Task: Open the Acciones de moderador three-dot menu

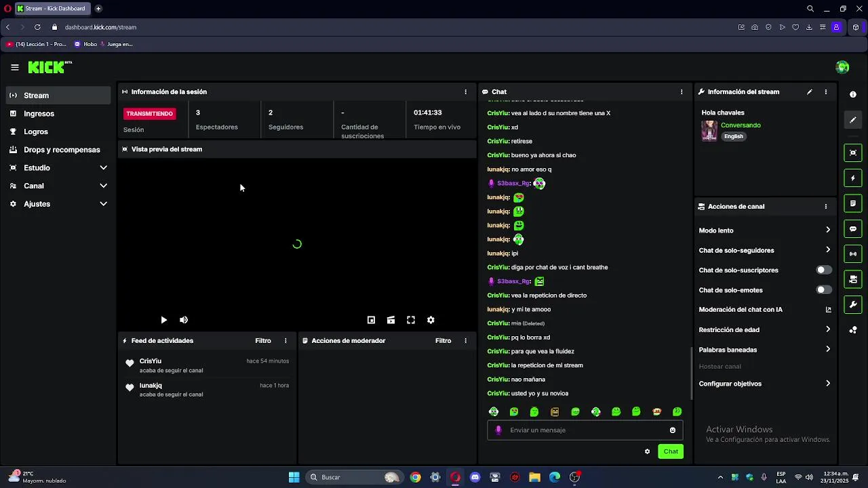Action: (465, 341)
